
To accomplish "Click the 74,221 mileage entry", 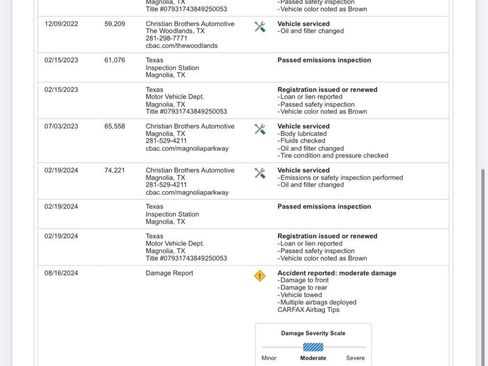I will [x=115, y=170].
